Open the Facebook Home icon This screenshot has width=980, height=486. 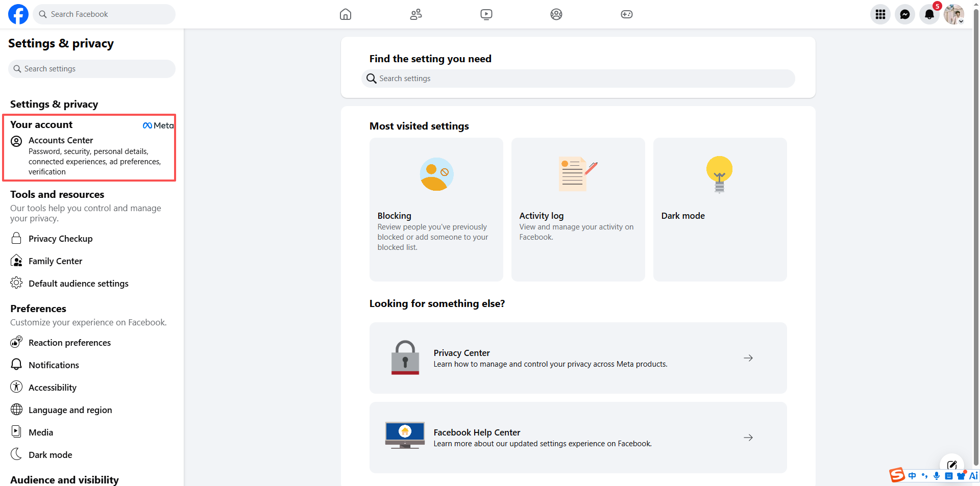[x=346, y=14]
